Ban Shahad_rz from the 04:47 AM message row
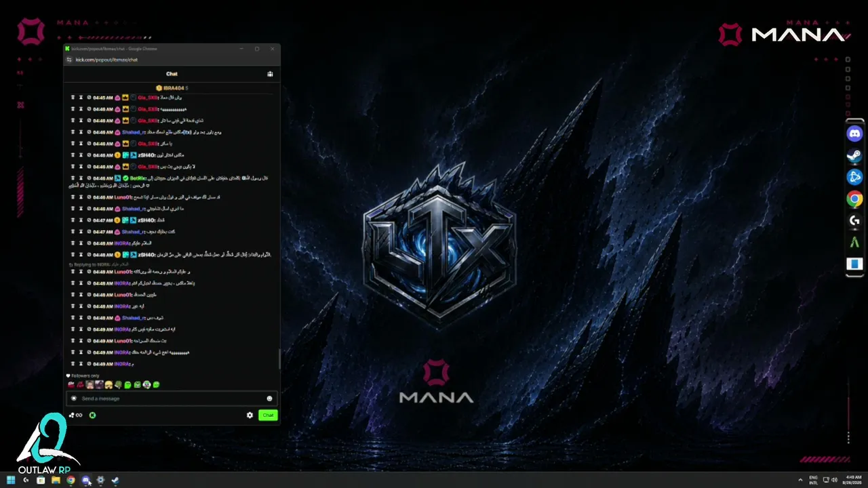 pyautogui.click(x=89, y=232)
